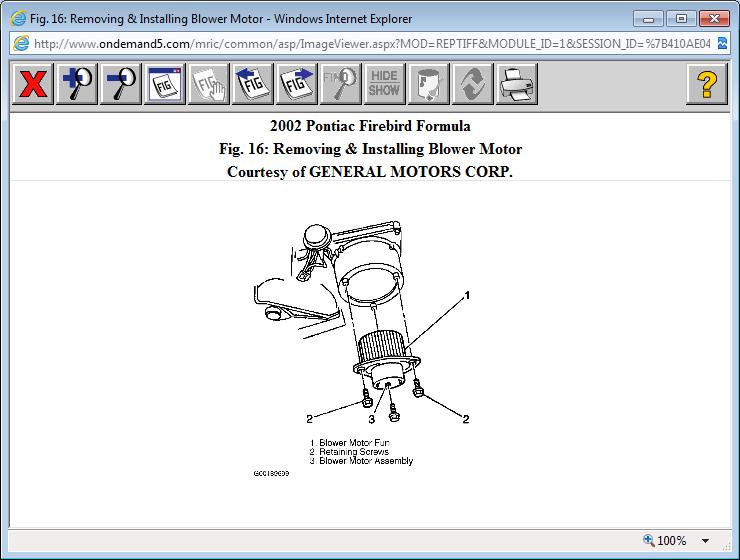Viewport: 740px width, 560px height.
Task: Click the ondemand5.com URL address field
Action: point(372,44)
